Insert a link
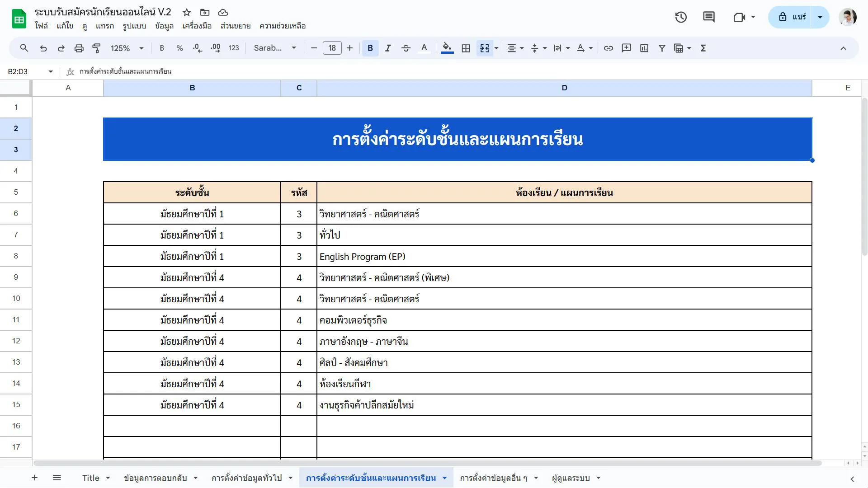Screen dimensions: 868x488 point(609,48)
